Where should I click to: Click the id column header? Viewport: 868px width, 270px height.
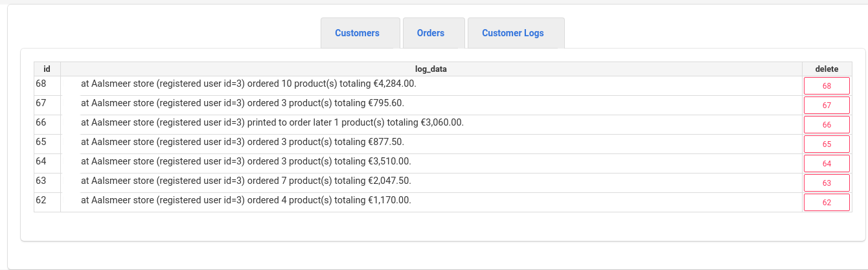click(47, 69)
